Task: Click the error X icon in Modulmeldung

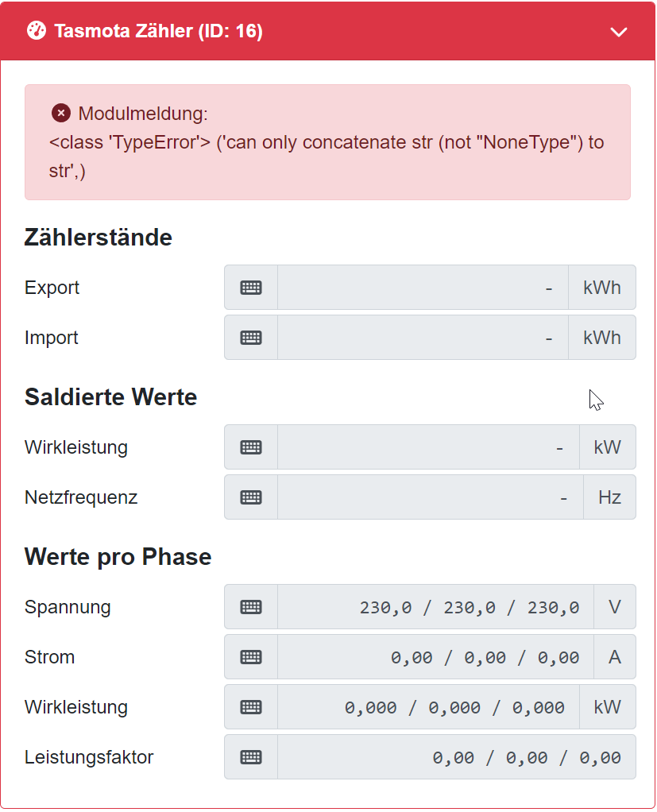Action: point(61,114)
